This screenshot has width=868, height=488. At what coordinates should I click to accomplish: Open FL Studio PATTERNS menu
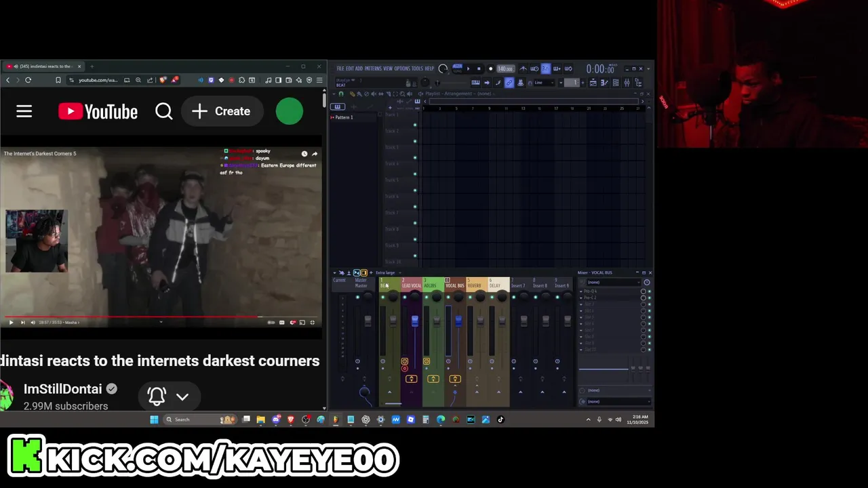click(373, 68)
